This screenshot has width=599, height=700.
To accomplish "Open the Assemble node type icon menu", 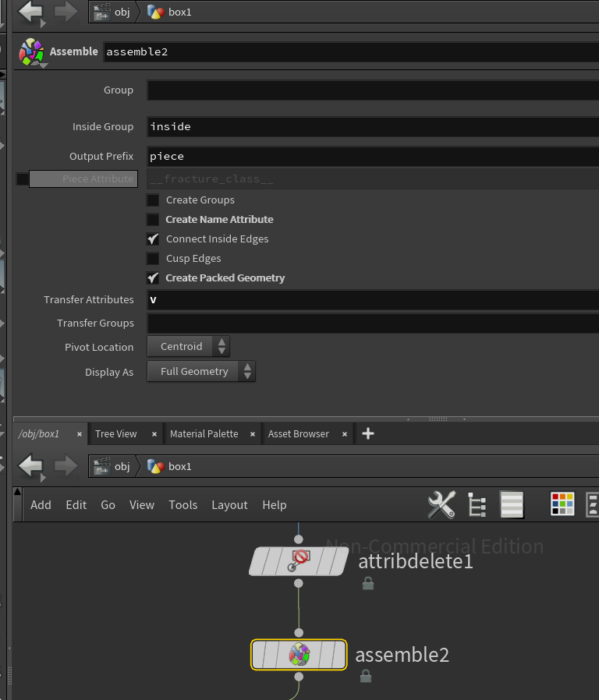I will 31,52.
